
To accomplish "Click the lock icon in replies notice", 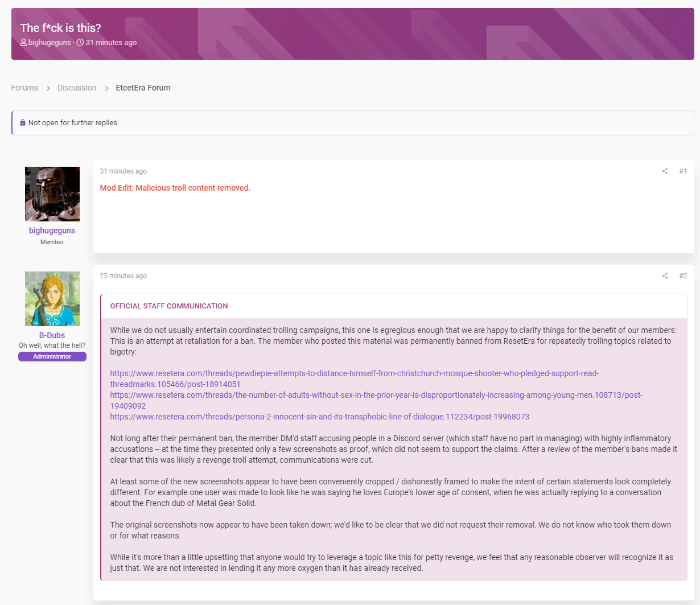I will point(23,123).
